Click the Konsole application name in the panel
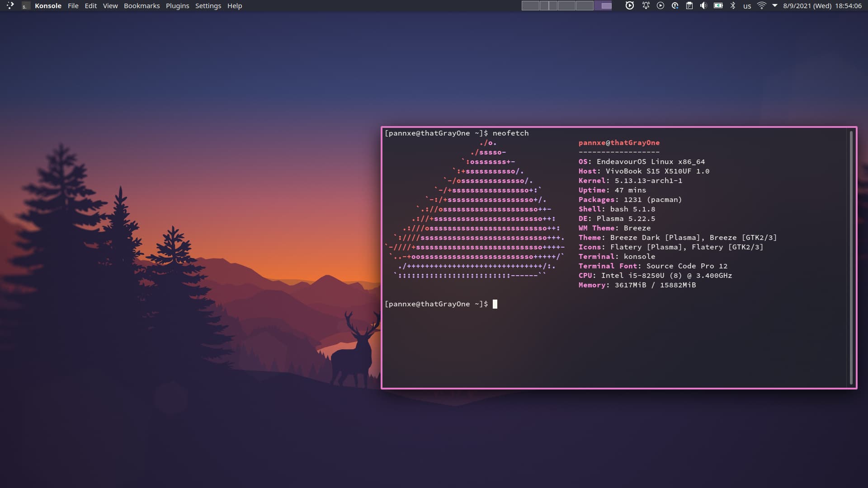The height and width of the screenshot is (488, 868). pos(48,6)
